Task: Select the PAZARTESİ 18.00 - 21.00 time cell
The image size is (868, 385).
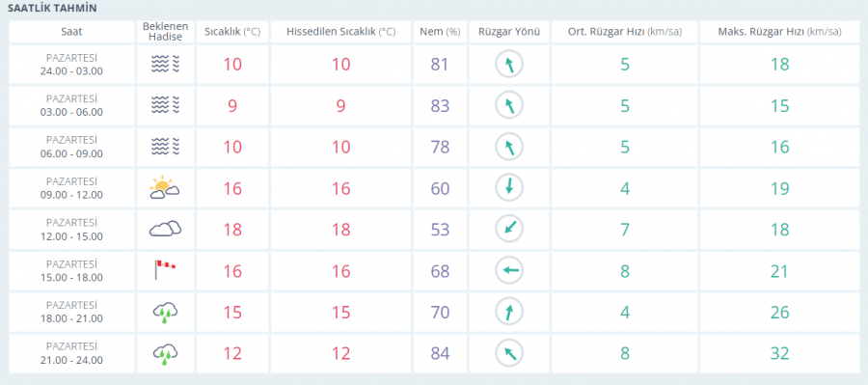Action: pos(72,312)
